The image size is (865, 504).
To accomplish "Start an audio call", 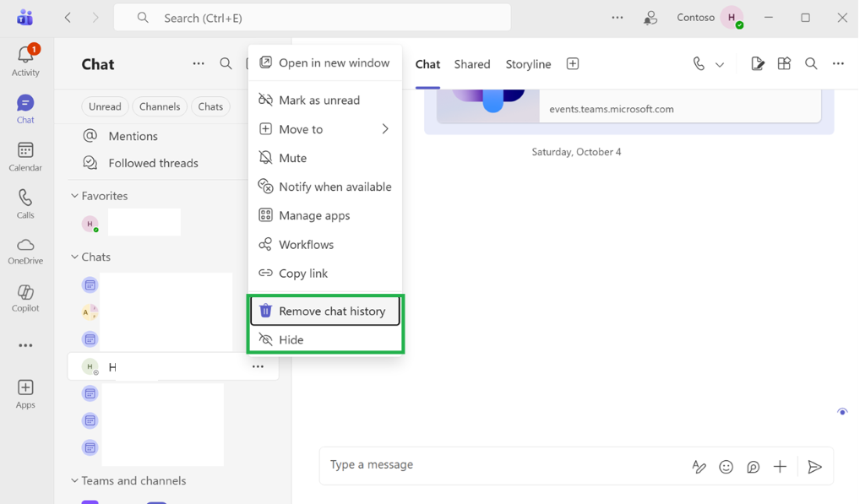I will [x=699, y=64].
